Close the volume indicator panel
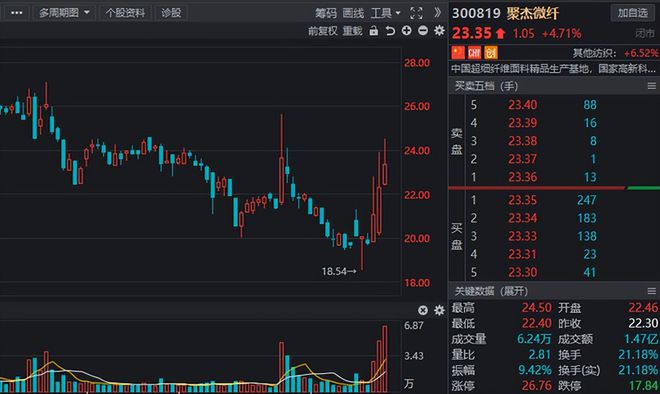The height and width of the screenshot is (394, 660). tap(423, 310)
